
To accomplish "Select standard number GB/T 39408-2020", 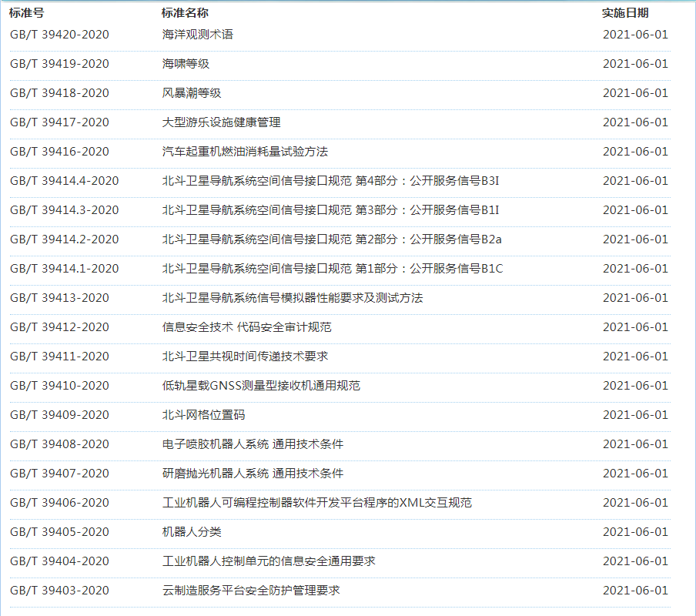I will (x=59, y=445).
